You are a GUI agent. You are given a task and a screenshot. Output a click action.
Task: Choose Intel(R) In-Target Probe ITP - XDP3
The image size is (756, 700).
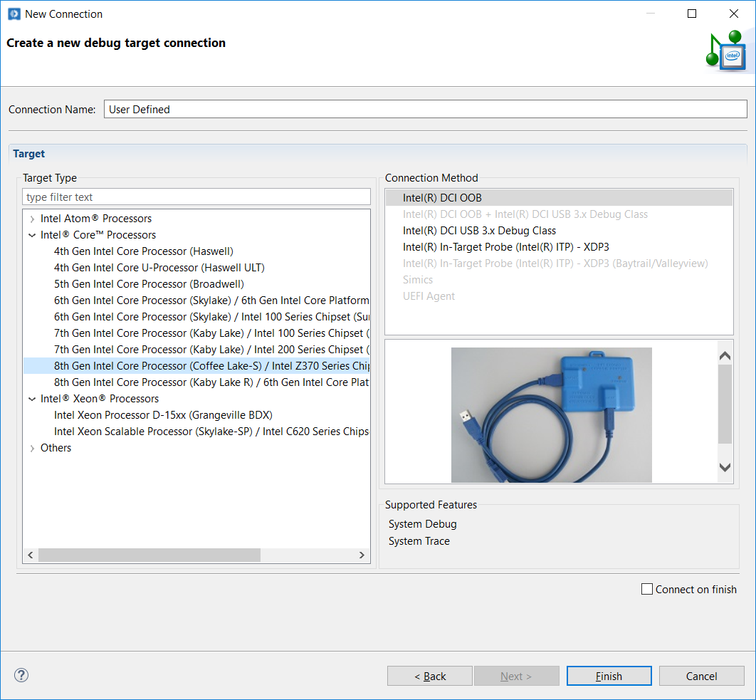click(x=505, y=247)
